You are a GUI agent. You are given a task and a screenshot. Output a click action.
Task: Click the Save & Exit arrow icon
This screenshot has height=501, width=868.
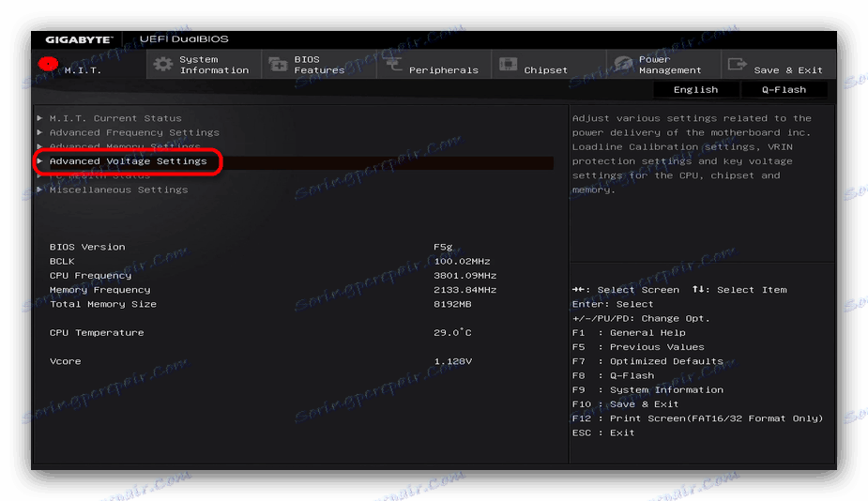(x=738, y=64)
